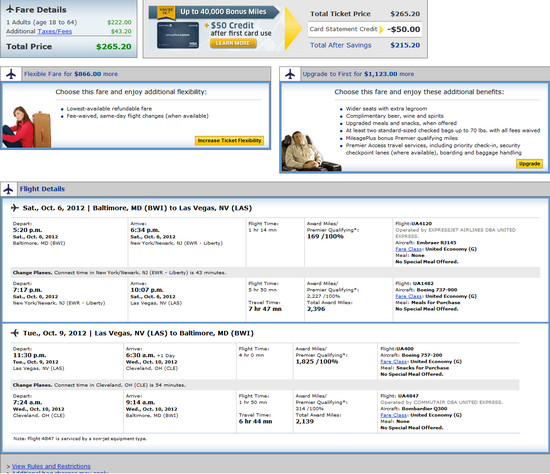Image resolution: width=550 pixels, height=474 pixels.
Task: Click the $222.00 adult fare amount
Action: point(119,22)
